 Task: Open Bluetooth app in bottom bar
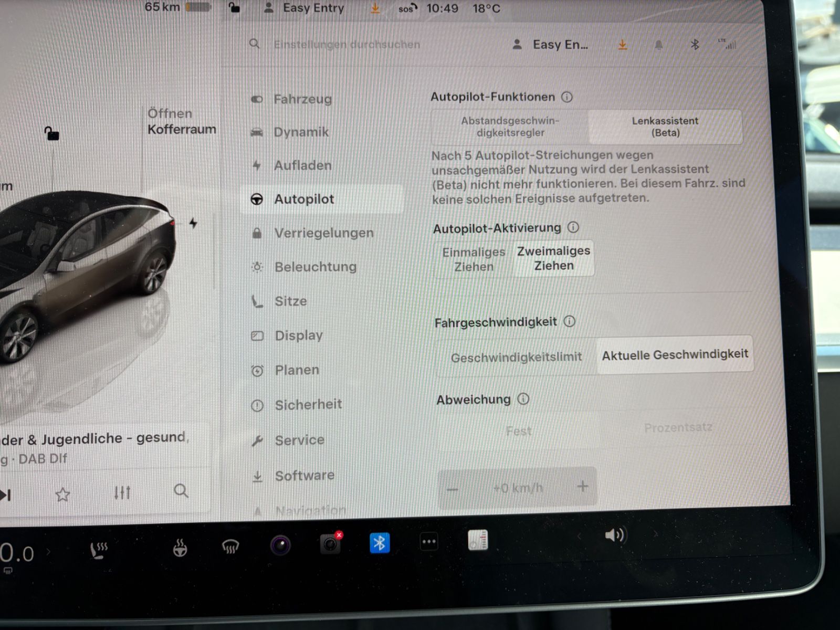point(380,543)
